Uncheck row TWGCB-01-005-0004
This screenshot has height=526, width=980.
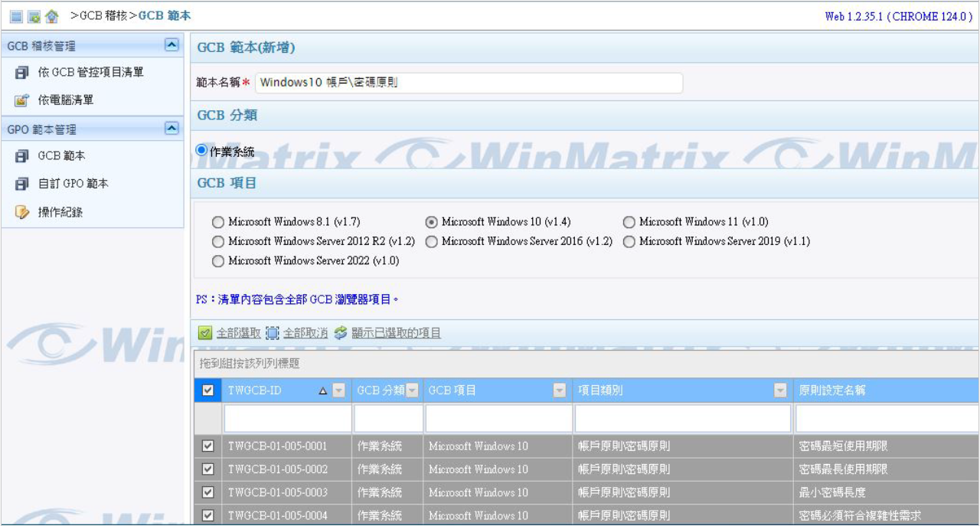[x=207, y=515]
